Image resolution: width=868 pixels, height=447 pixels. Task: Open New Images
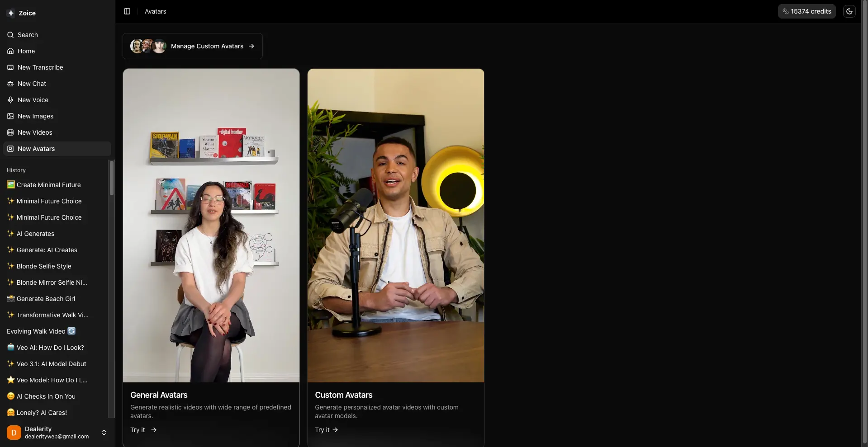click(57, 116)
